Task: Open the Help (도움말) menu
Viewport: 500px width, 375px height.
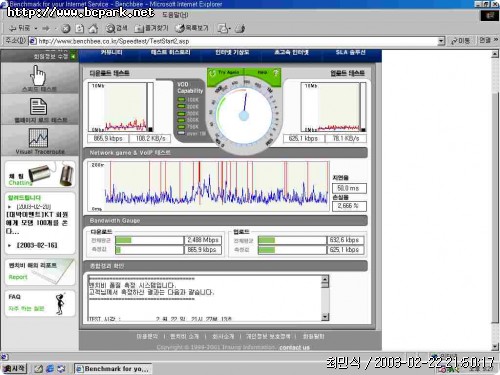Action: [175, 15]
